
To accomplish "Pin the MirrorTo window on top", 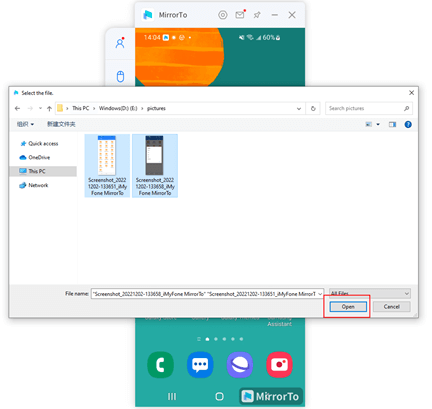I will click(257, 15).
